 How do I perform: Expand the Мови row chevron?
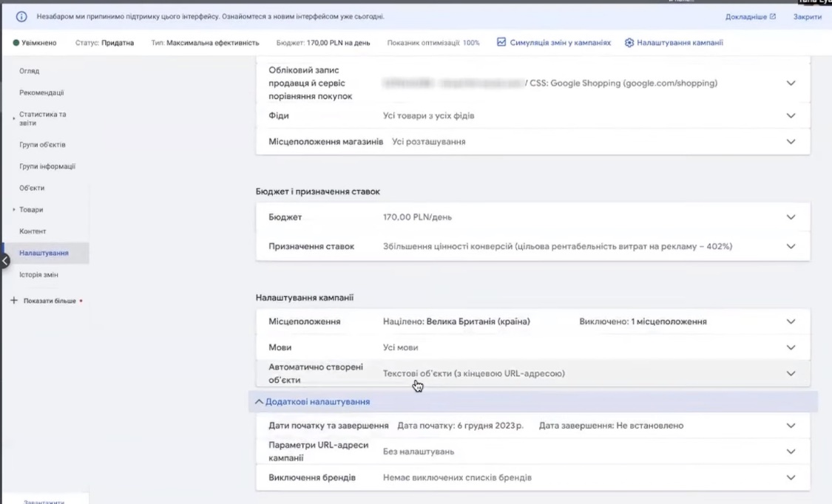(791, 347)
